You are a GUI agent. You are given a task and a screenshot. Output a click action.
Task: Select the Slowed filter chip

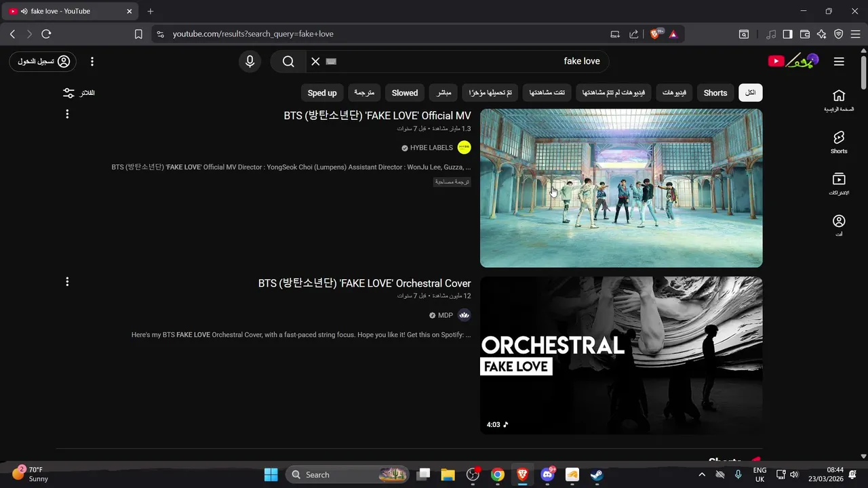click(x=405, y=93)
